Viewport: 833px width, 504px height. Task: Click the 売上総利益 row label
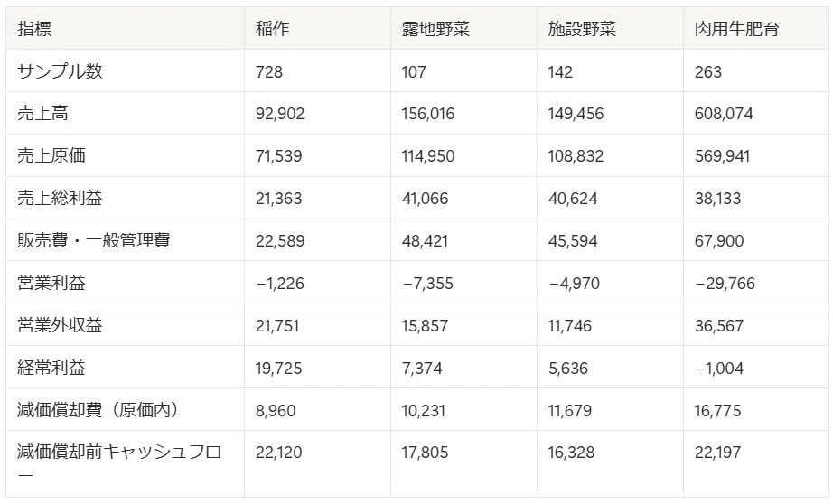pos(60,198)
